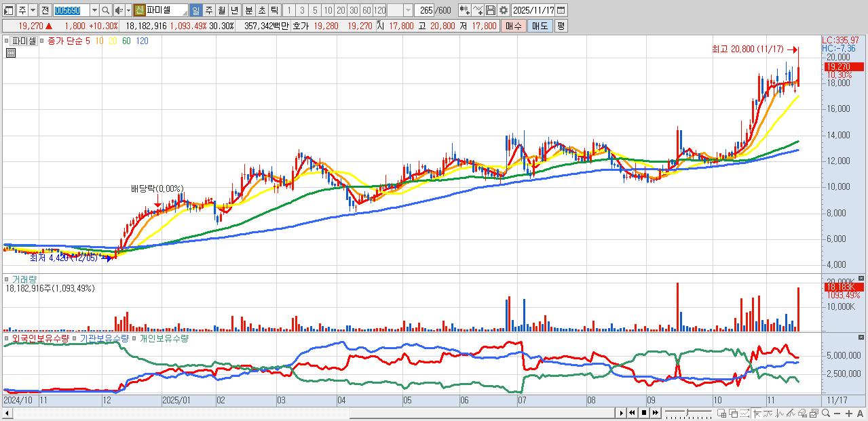868x421 pixels.
Task: Click the interval 20 button
Action: tap(341, 10)
